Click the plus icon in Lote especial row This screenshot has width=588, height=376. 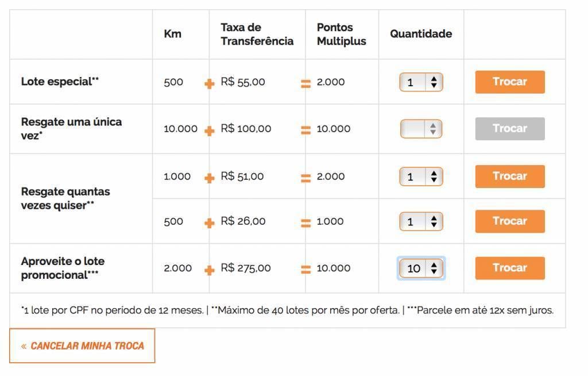209,84
